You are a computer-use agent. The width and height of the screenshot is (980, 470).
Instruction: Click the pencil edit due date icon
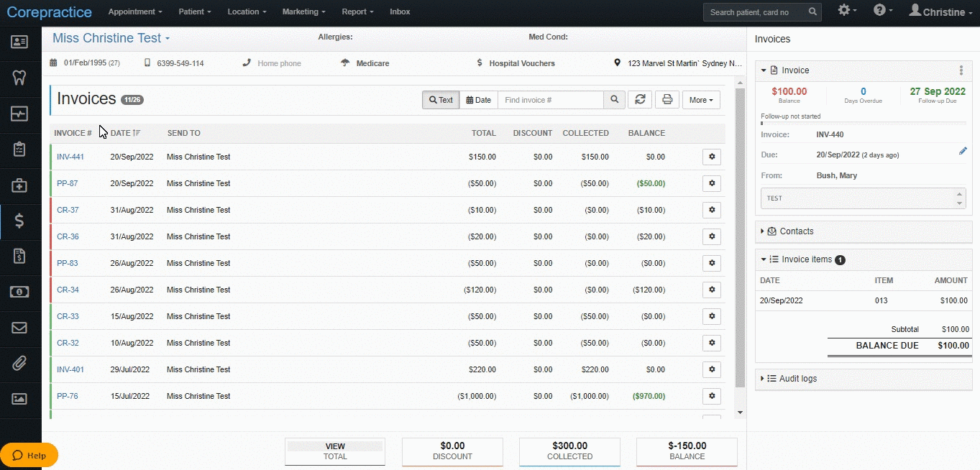point(963,151)
